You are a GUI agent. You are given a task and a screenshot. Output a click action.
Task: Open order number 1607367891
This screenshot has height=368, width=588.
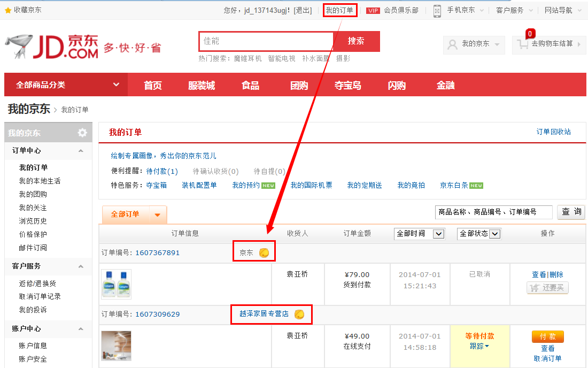(x=158, y=253)
